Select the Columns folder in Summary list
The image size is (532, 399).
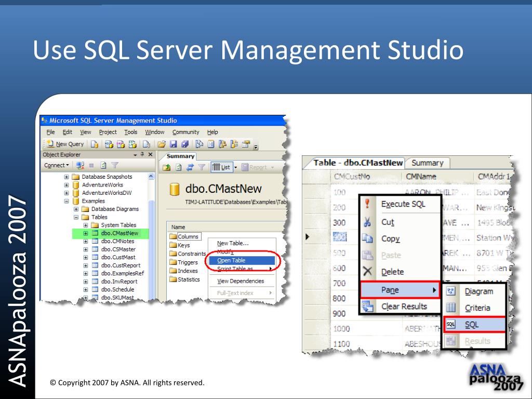[x=184, y=236]
